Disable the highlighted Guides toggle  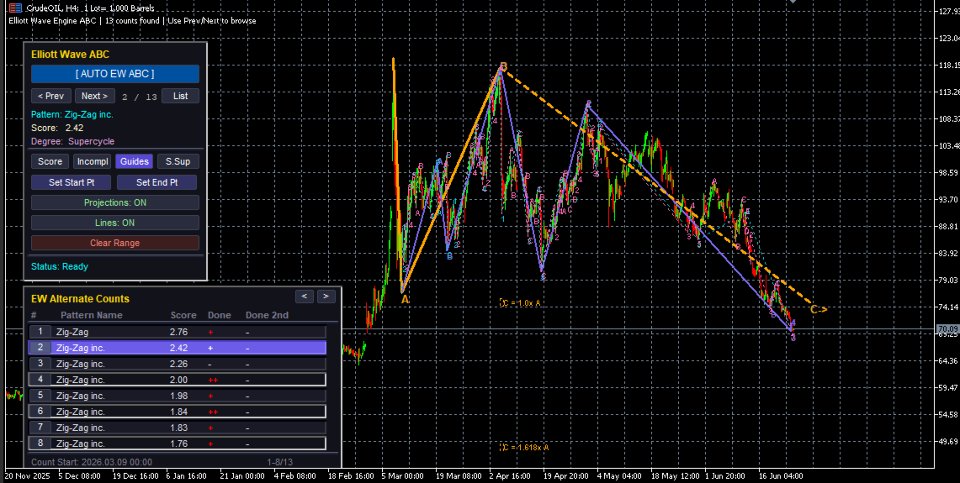click(134, 162)
